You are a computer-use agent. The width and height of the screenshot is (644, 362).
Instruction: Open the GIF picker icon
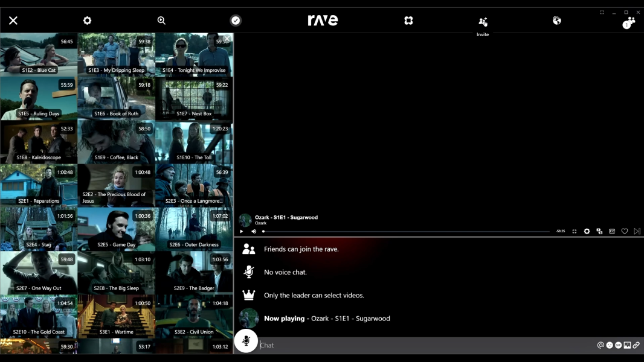pos(618,345)
